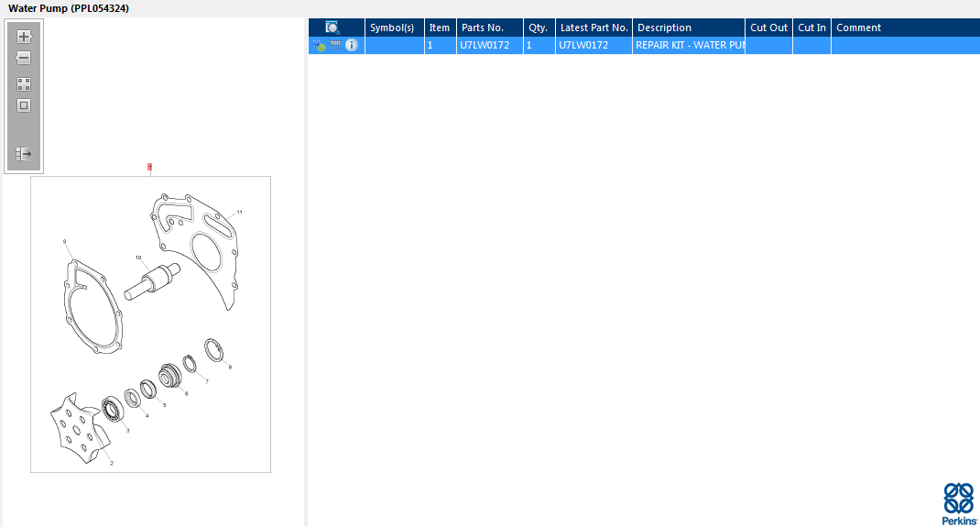The height and width of the screenshot is (527, 980).
Task: Click the Comment column header
Action: [906, 27]
